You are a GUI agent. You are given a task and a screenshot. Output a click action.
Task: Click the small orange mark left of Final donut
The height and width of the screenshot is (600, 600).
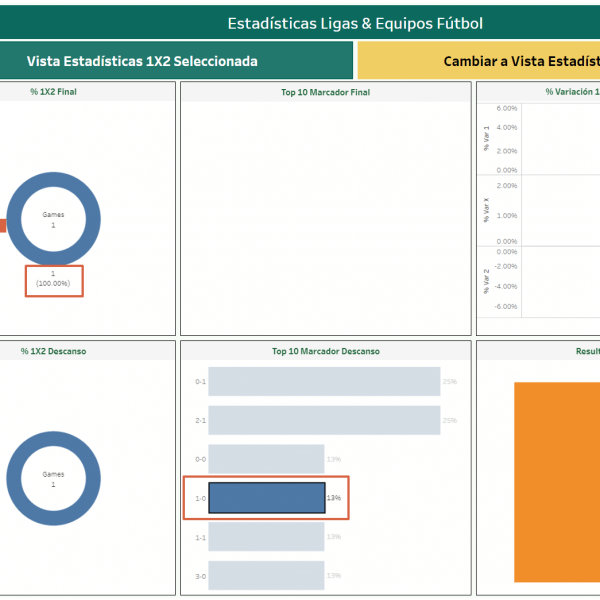(x=2, y=225)
